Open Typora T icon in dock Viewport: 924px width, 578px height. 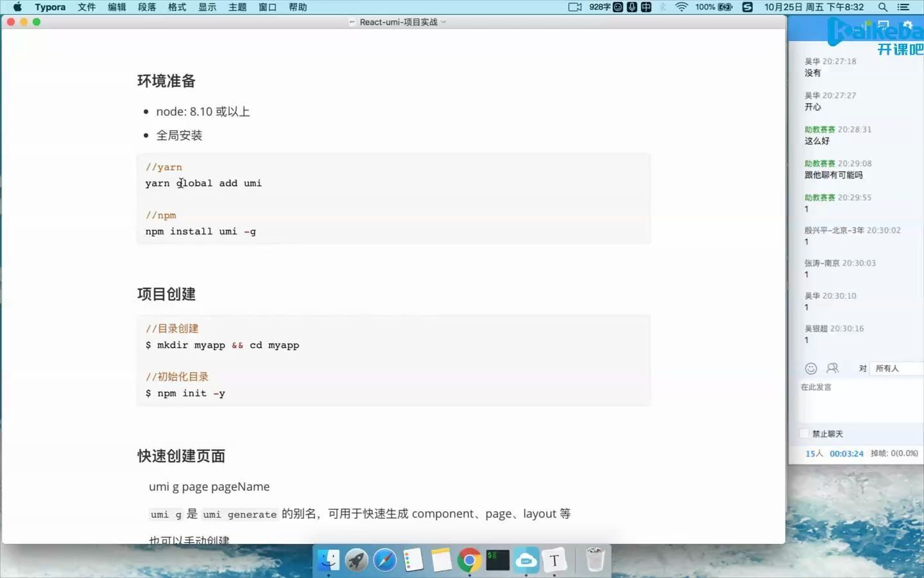pyautogui.click(x=554, y=560)
